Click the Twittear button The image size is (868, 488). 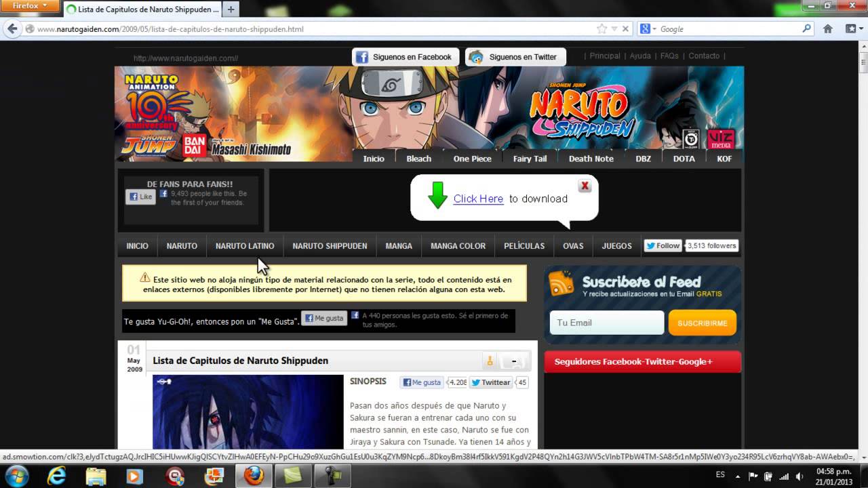click(490, 382)
